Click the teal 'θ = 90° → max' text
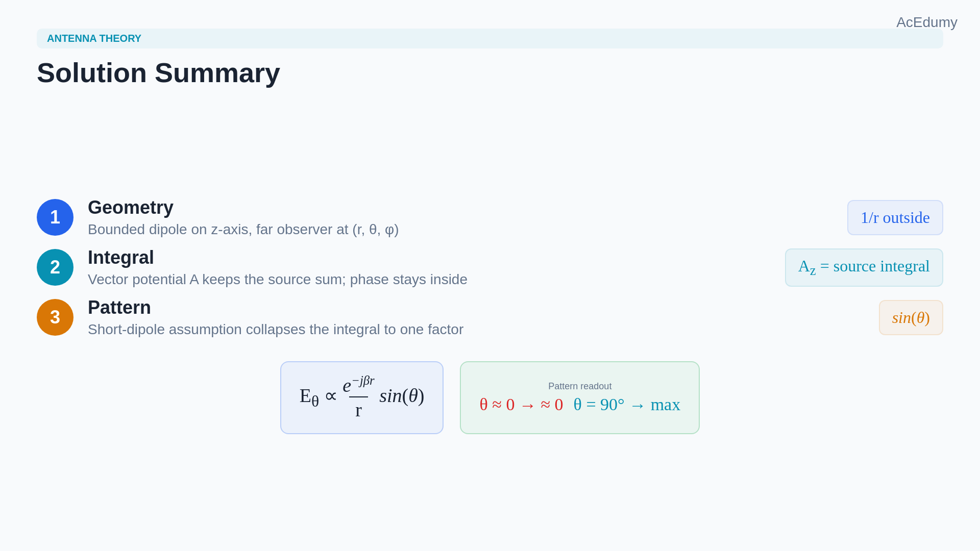The image size is (980, 551). click(627, 405)
